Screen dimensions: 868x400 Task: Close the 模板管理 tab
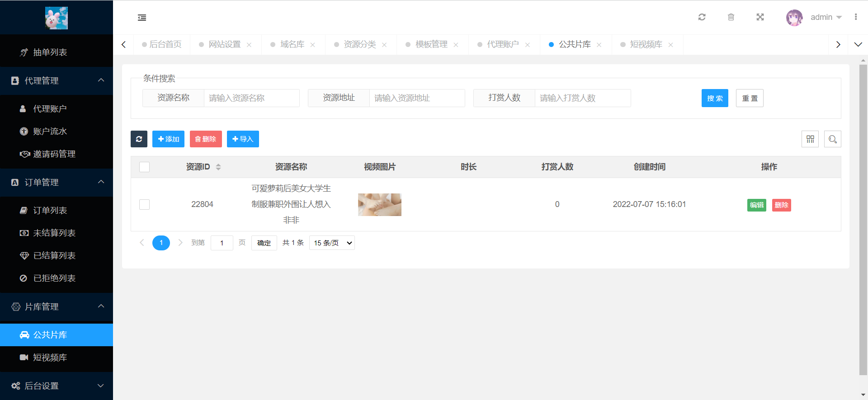click(x=456, y=45)
